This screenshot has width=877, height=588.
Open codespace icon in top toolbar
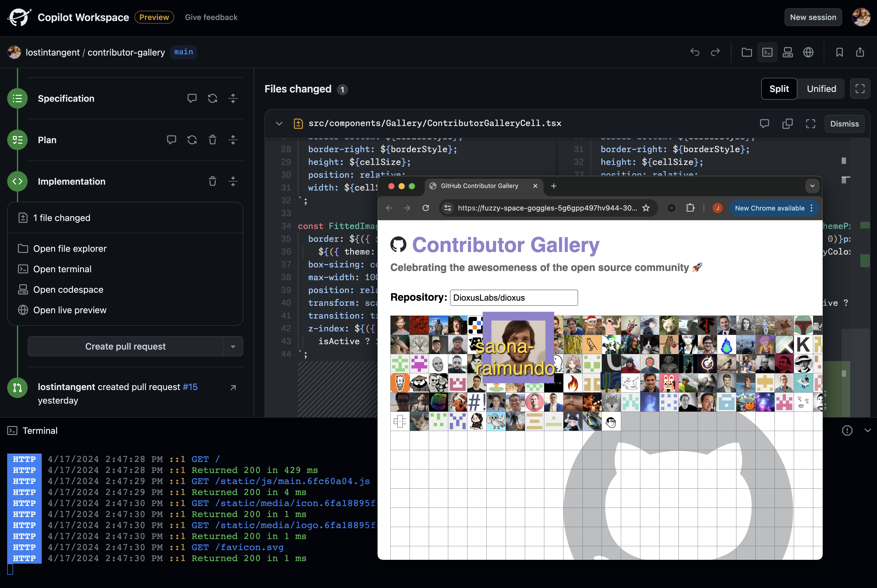788,52
